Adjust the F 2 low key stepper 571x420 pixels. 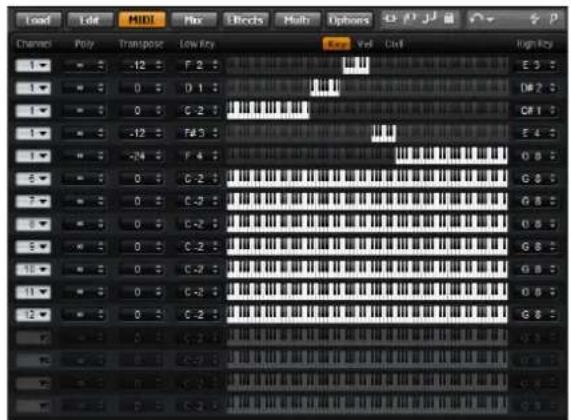(215, 66)
